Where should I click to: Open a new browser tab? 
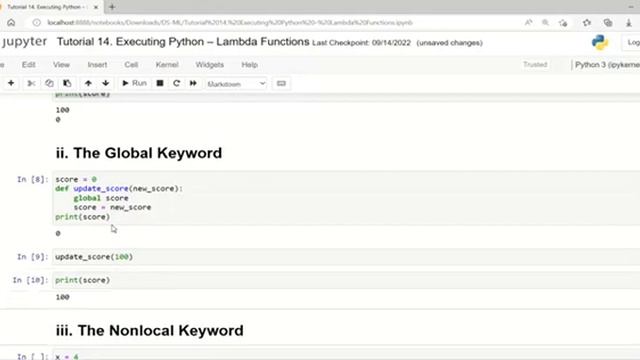tap(112, 7)
